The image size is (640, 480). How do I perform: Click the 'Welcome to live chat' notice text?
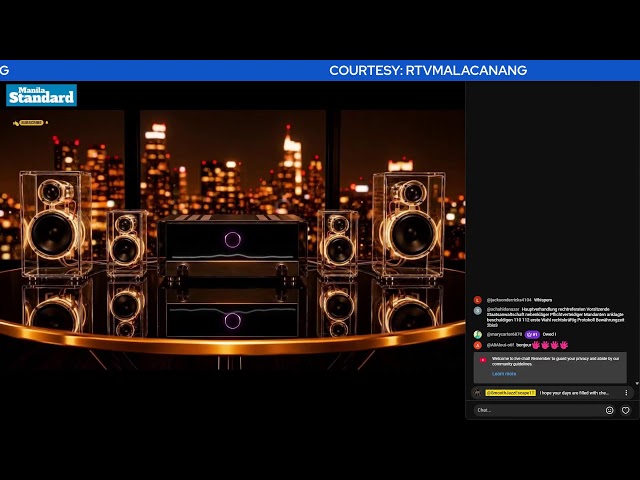[x=555, y=361]
